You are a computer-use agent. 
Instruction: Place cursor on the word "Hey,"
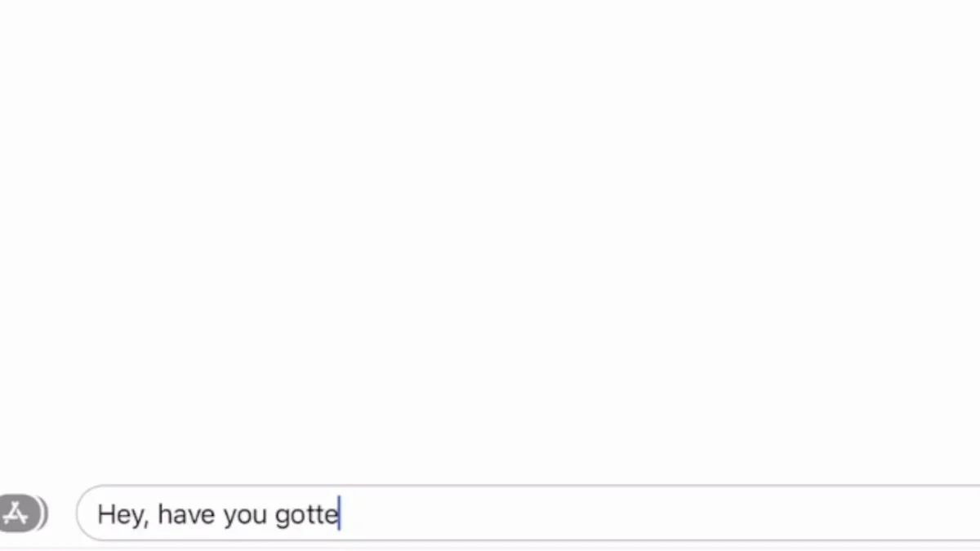tap(123, 514)
